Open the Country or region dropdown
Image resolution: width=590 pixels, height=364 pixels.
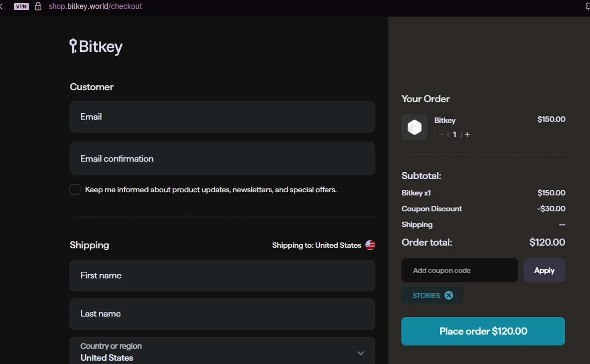pyautogui.click(x=222, y=351)
